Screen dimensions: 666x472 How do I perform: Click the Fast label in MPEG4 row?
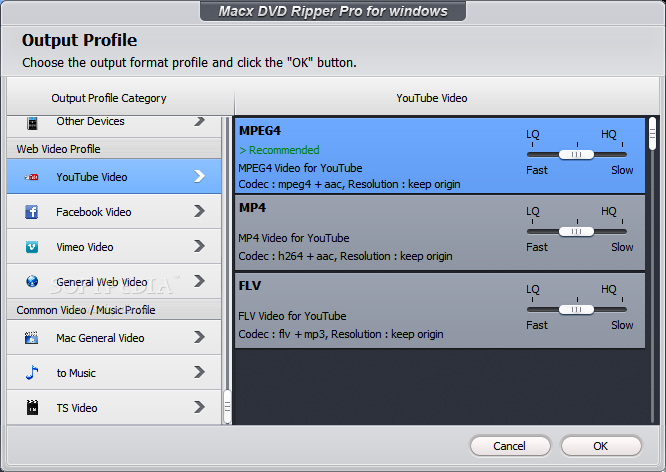pos(537,170)
